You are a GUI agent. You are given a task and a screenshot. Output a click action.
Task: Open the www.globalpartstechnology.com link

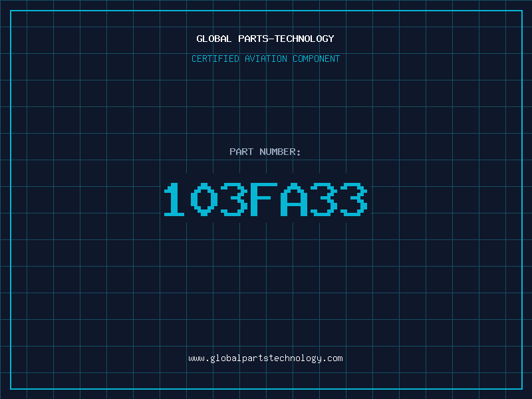265,358
